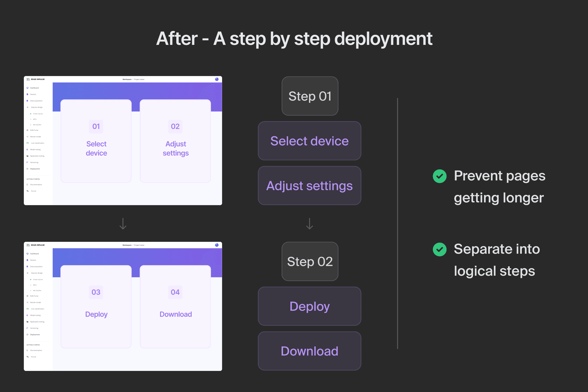Click large 'Select device' button in center column

tap(310, 141)
